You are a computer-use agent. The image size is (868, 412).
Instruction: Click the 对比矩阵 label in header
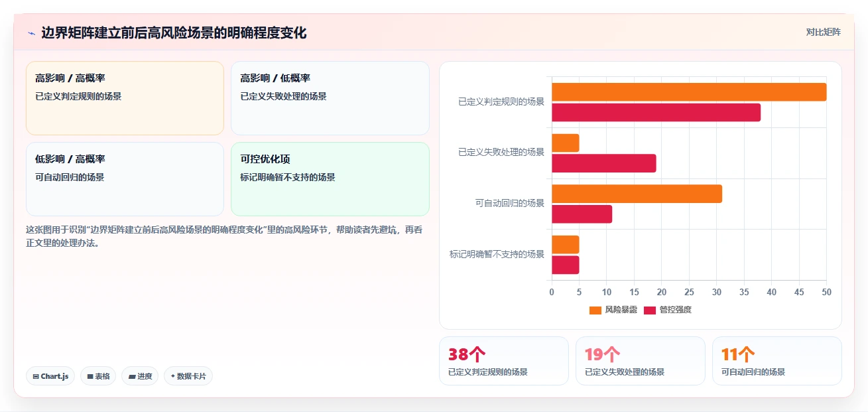[823, 33]
